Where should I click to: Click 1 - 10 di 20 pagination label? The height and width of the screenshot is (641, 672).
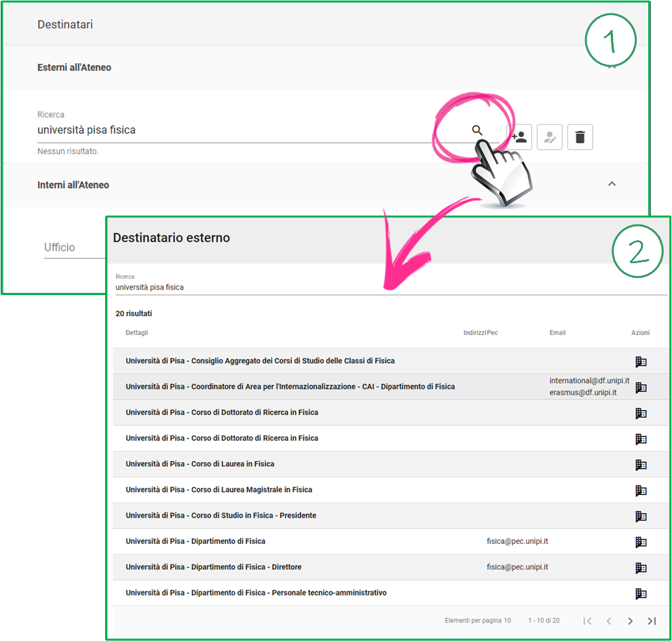tap(544, 621)
